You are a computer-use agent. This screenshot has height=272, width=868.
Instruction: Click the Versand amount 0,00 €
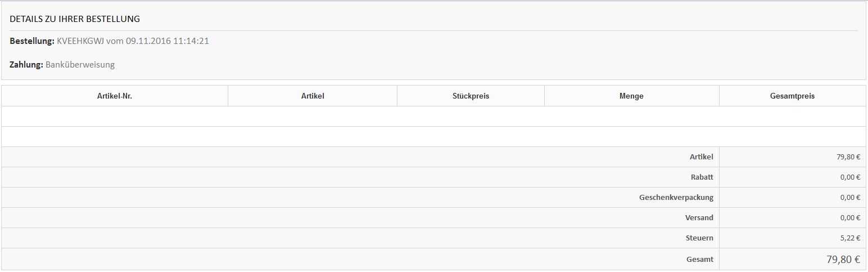[x=850, y=217]
